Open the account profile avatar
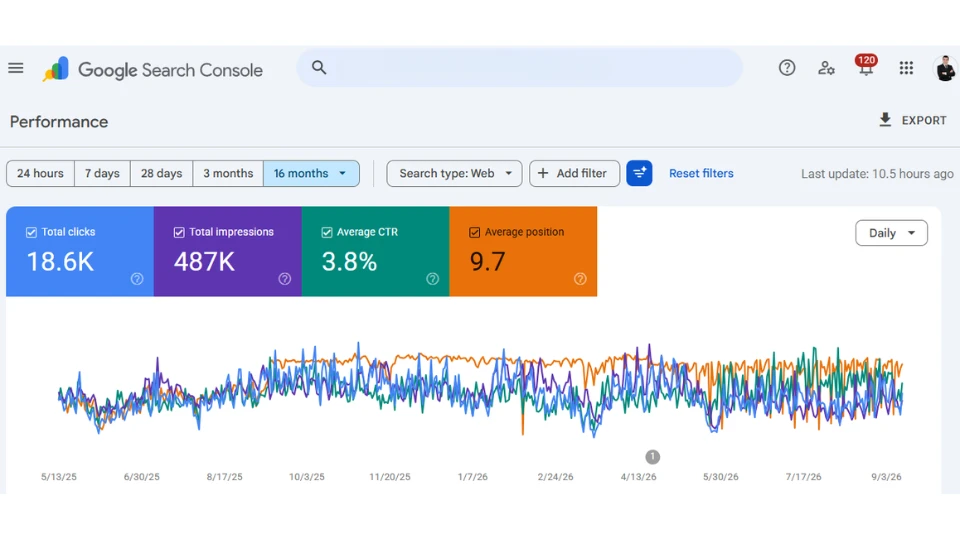Image resolution: width=960 pixels, height=540 pixels. pos(945,67)
